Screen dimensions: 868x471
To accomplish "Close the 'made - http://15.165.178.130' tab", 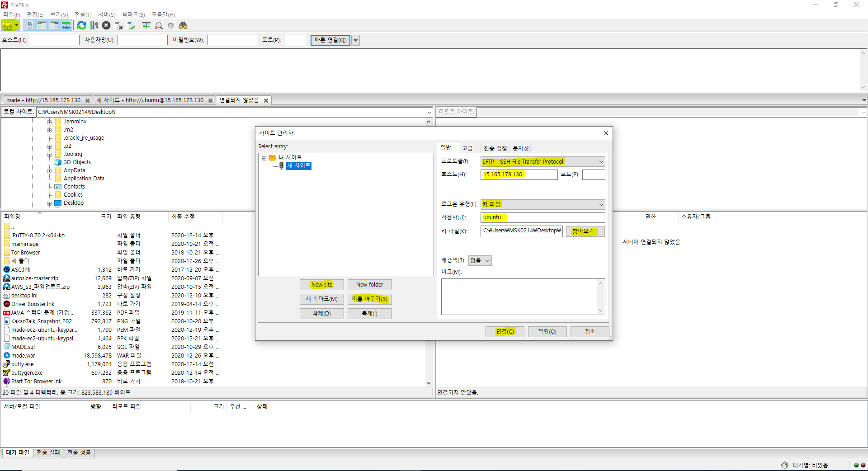I will pos(88,100).
